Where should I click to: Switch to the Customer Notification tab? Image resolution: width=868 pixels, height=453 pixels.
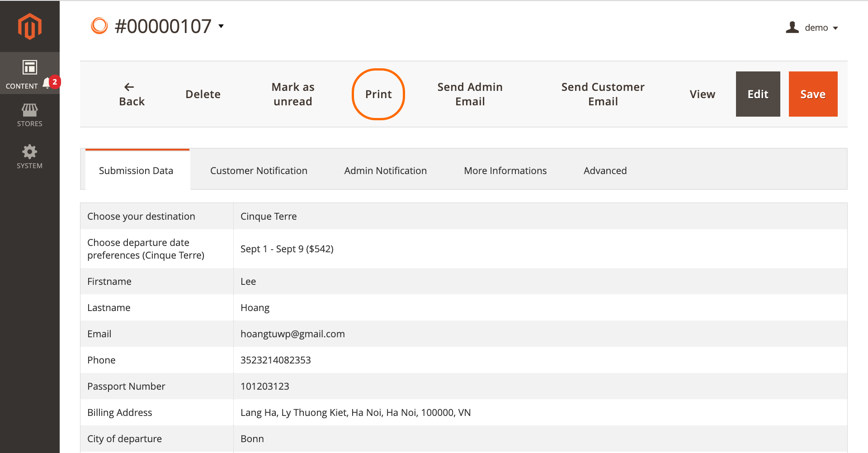(x=259, y=170)
